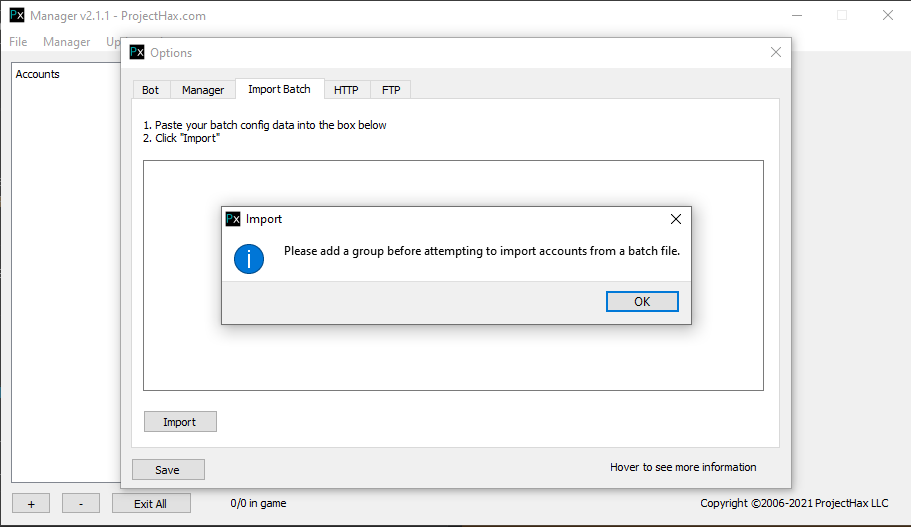The width and height of the screenshot is (911, 527).
Task: Switch to the HTTP tab
Action: point(346,90)
